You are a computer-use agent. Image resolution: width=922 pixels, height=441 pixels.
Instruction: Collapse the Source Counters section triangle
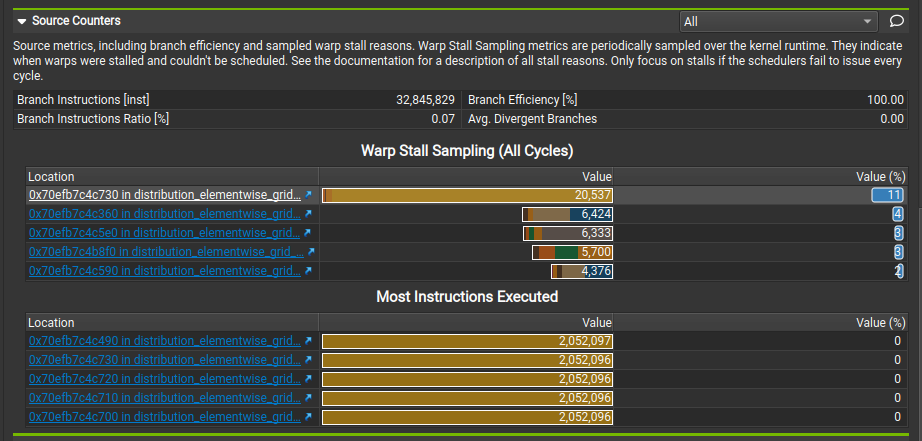tap(21, 20)
